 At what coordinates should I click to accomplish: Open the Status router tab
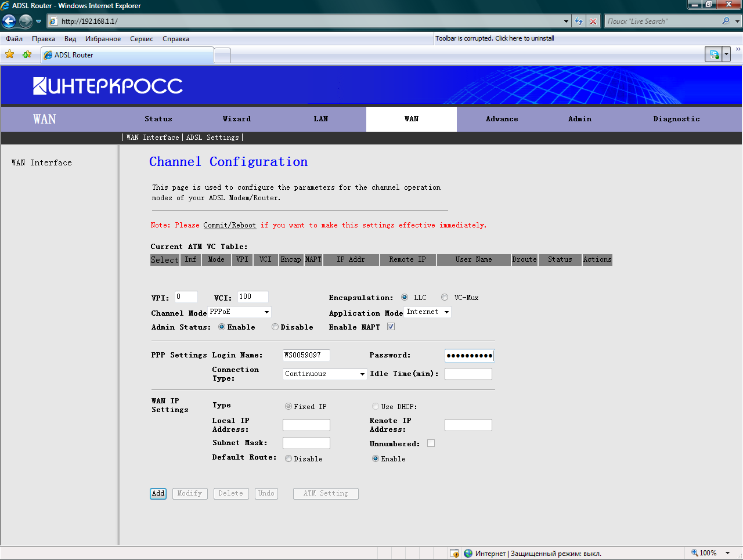click(158, 119)
